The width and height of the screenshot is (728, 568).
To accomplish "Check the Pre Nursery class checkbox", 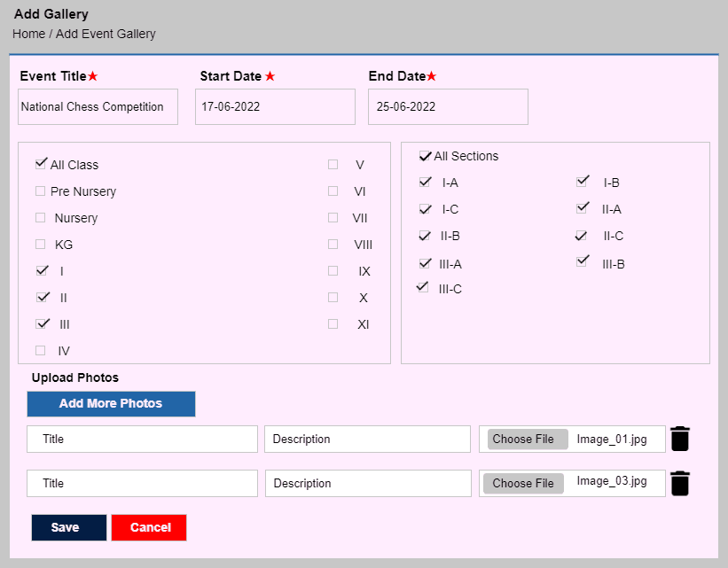I will (41, 191).
